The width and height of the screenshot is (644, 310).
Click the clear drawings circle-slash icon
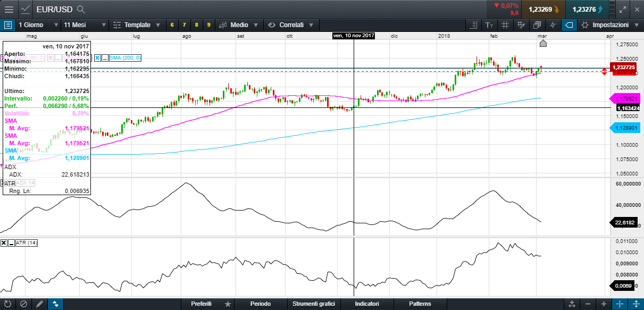(x=23, y=304)
